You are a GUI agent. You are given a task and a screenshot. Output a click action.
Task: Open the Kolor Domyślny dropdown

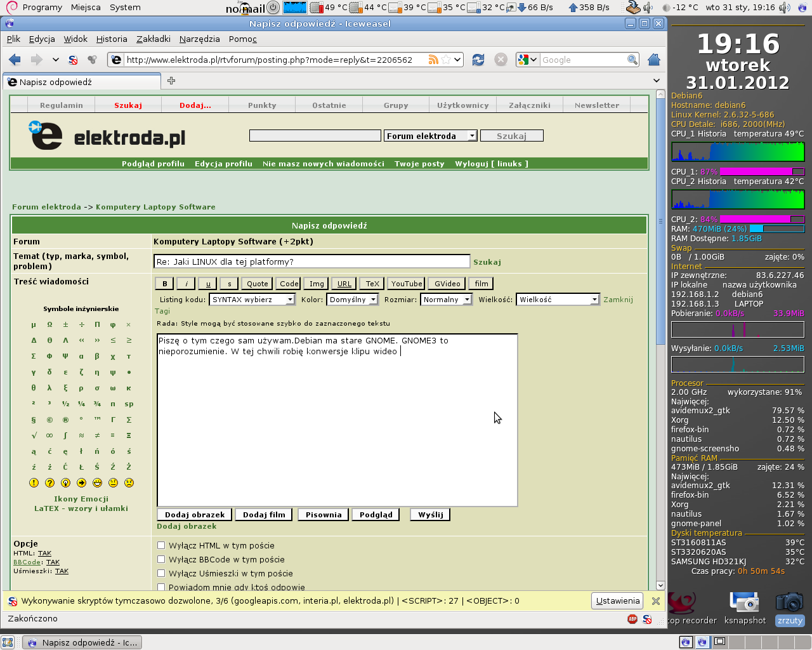[353, 300]
